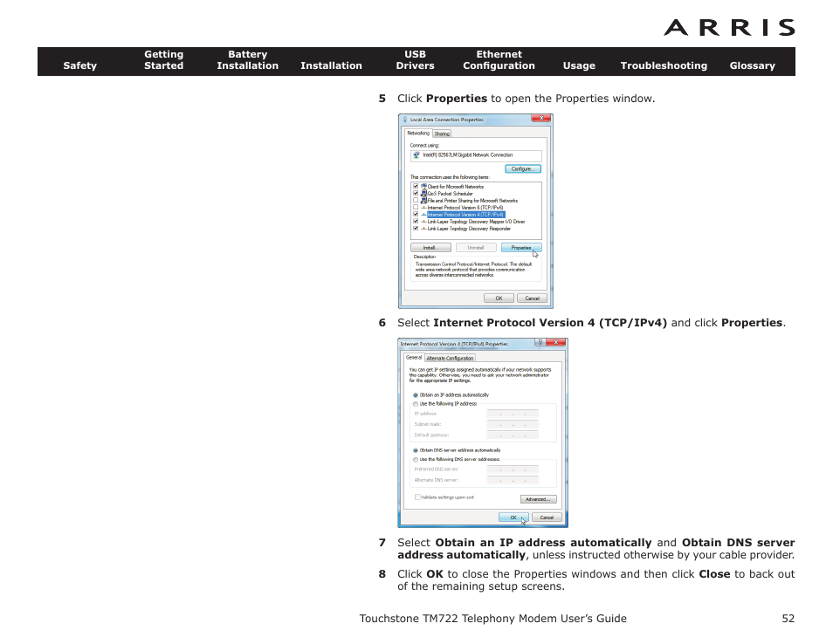
Task: Click the Local Area Connection Properties title icon
Action: click(405, 120)
